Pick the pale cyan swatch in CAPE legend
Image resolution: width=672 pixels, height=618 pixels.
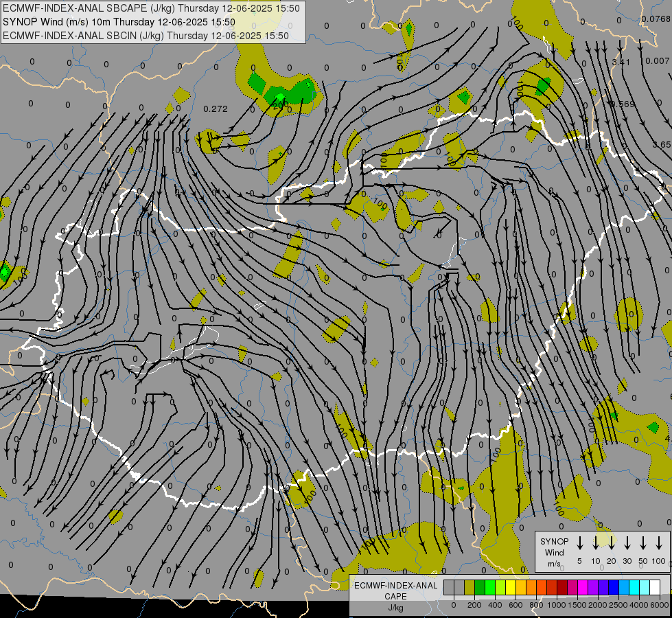645,587
